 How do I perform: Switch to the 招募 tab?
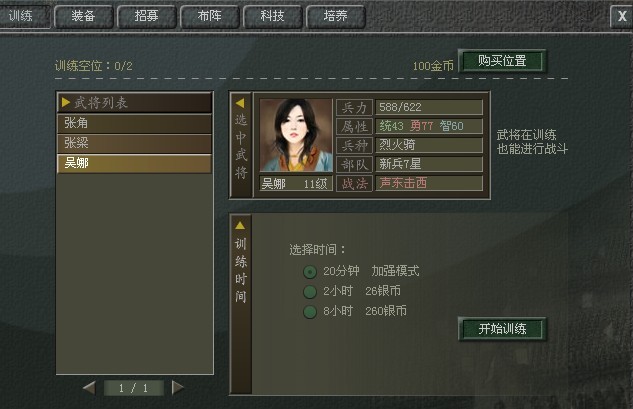pyautogui.click(x=147, y=16)
